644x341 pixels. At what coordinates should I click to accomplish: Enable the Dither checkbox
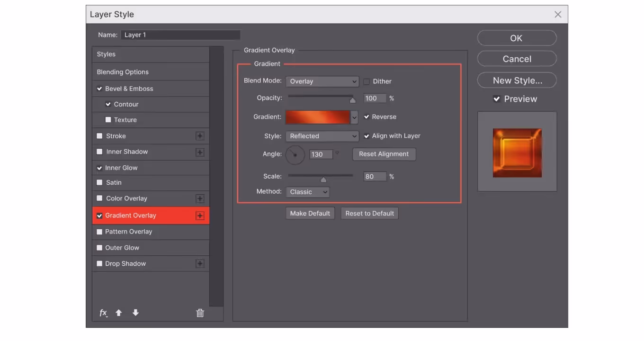pyautogui.click(x=367, y=81)
